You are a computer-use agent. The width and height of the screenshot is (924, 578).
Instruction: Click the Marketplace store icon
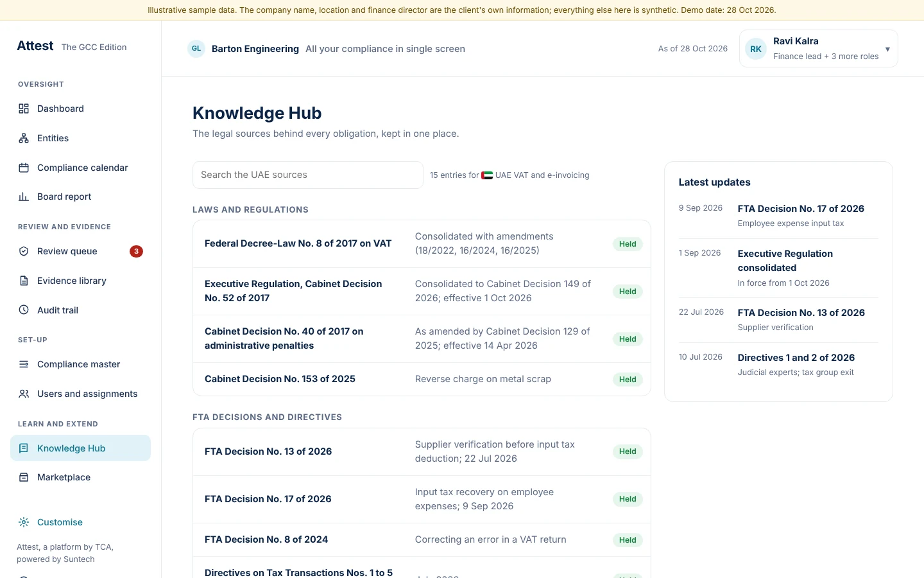tap(24, 477)
